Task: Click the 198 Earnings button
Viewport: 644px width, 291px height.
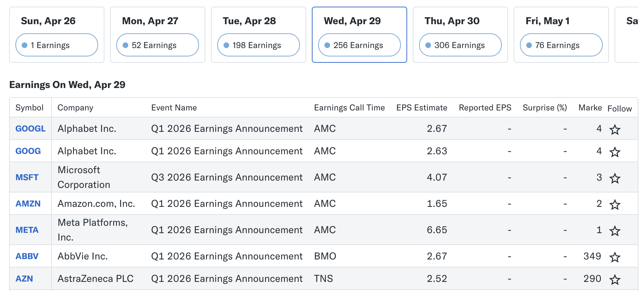Action: click(259, 45)
